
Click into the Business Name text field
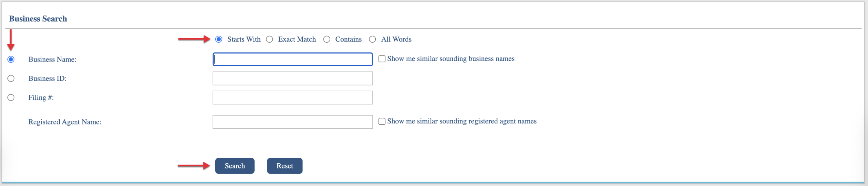coord(292,59)
